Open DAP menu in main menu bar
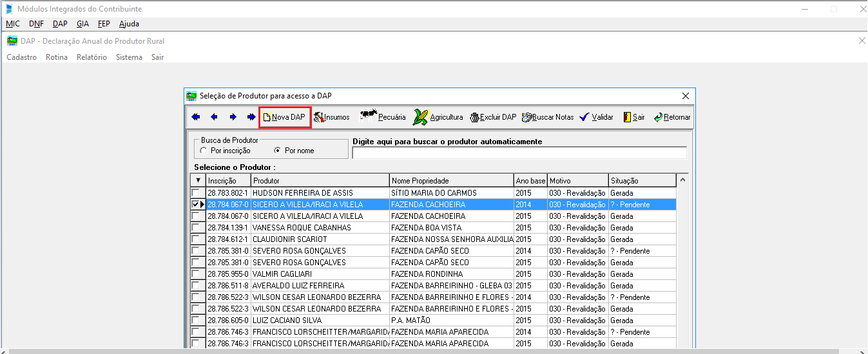Image resolution: width=868 pixels, height=354 pixels. pos(60,24)
